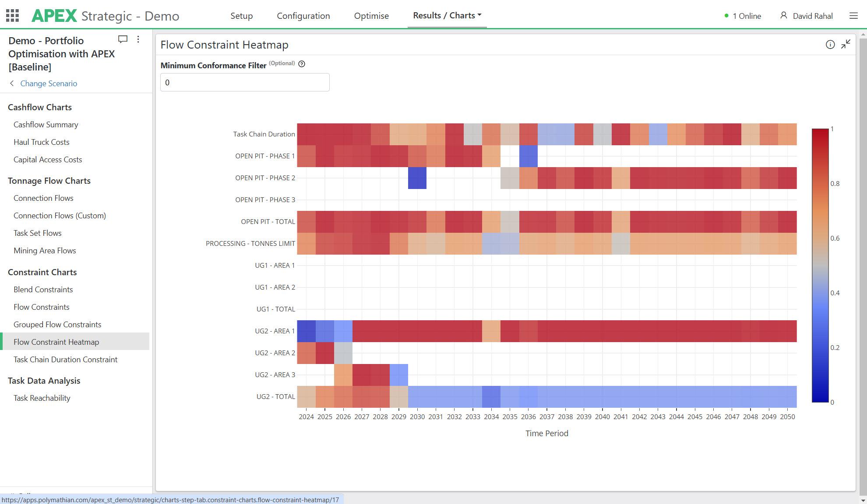Click the APEX logo

(54, 16)
